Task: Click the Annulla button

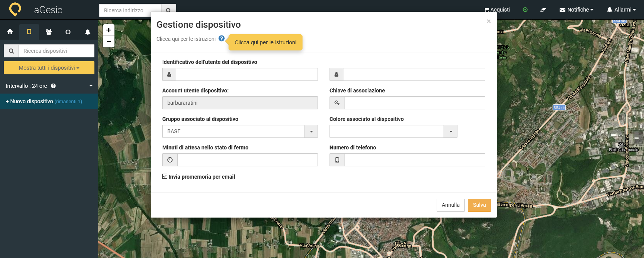Action: 451,205
